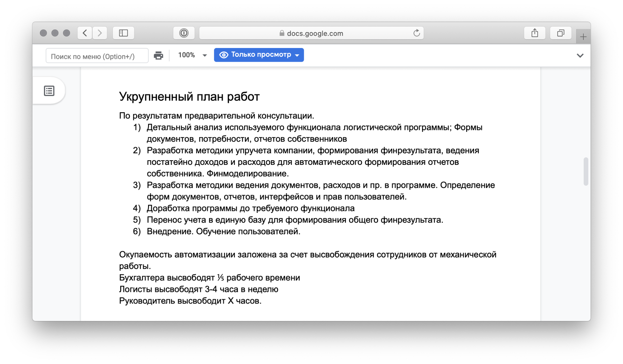Open the 1Password extension icon
This screenshot has height=364, width=623.
coord(184,33)
